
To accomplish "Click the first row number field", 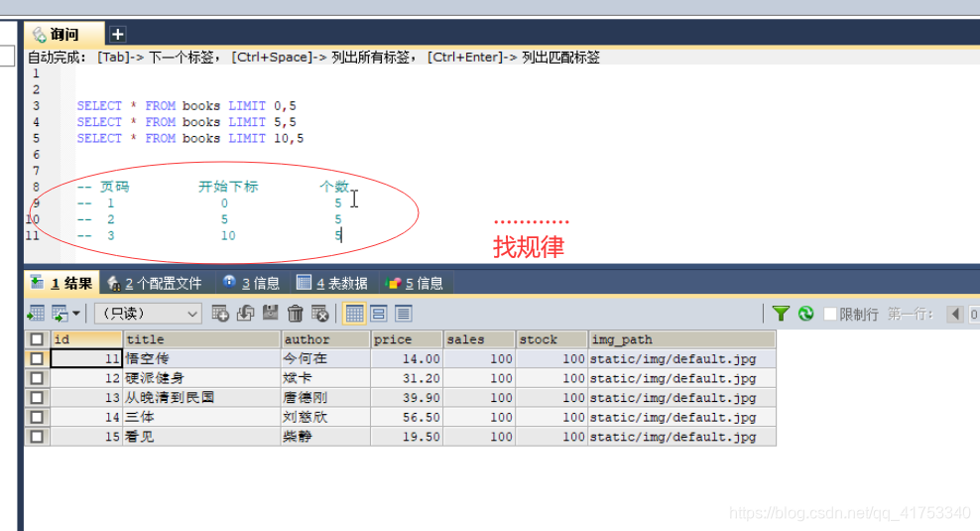I will tap(974, 314).
